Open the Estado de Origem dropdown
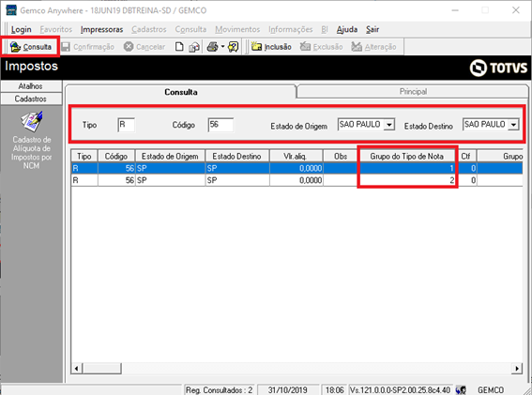 389,125
